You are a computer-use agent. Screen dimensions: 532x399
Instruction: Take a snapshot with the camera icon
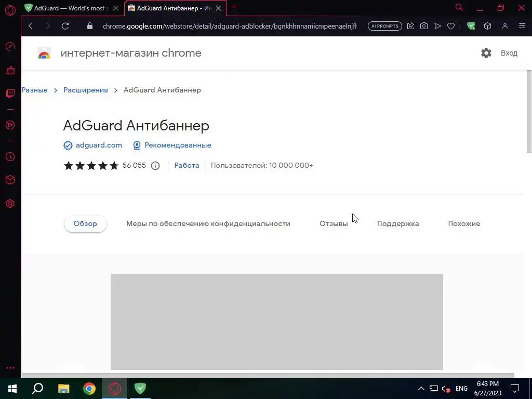point(424,26)
